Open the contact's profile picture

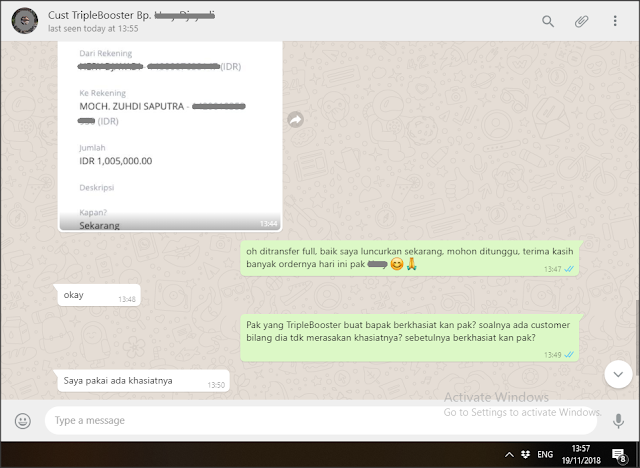click(x=24, y=20)
